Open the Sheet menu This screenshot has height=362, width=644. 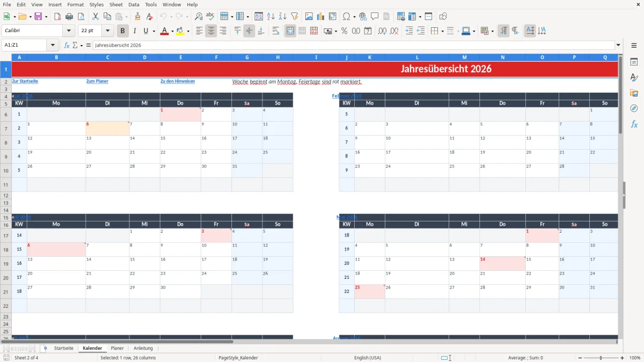tap(116, 4)
